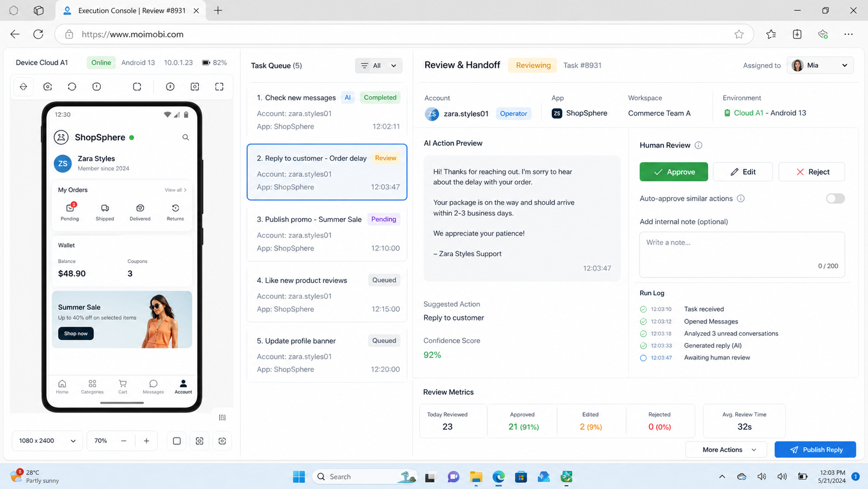Take a device screenshot with camera icon
The width and height of the screenshot is (868, 489).
[48, 87]
